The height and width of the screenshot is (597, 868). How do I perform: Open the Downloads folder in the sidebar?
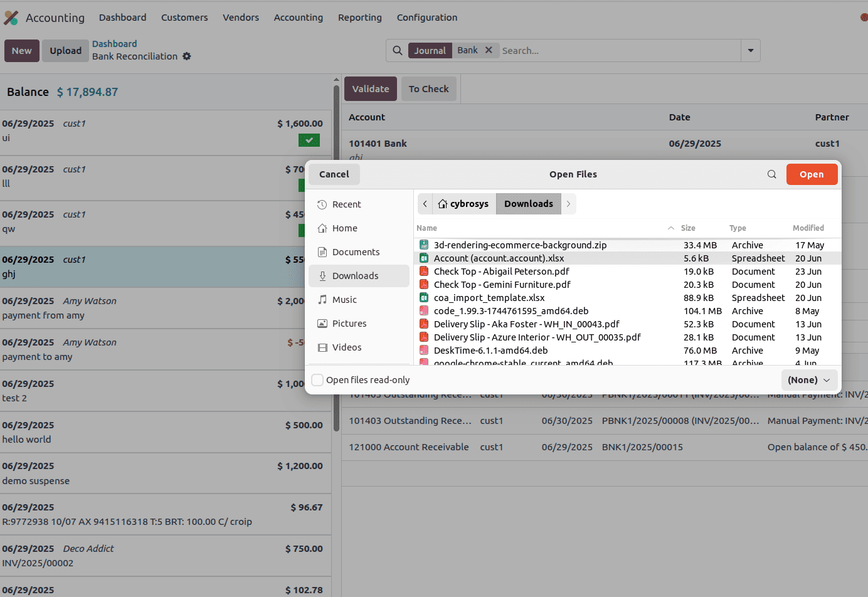tap(359, 276)
